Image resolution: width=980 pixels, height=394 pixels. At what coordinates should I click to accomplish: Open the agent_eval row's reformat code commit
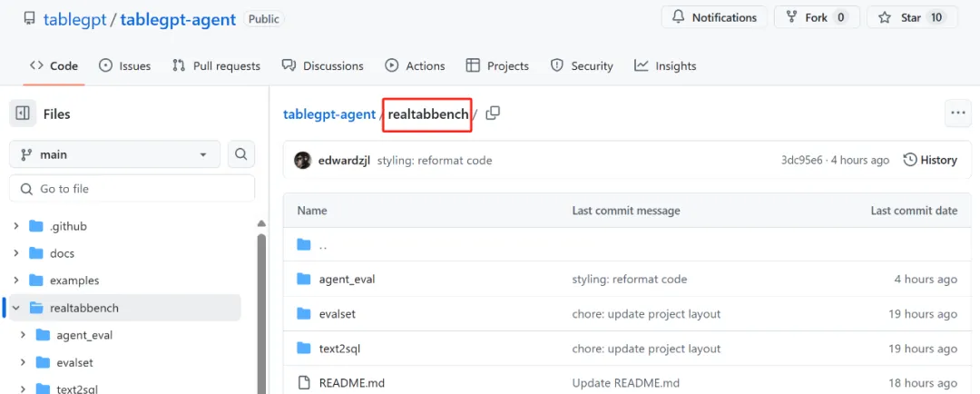(x=630, y=279)
